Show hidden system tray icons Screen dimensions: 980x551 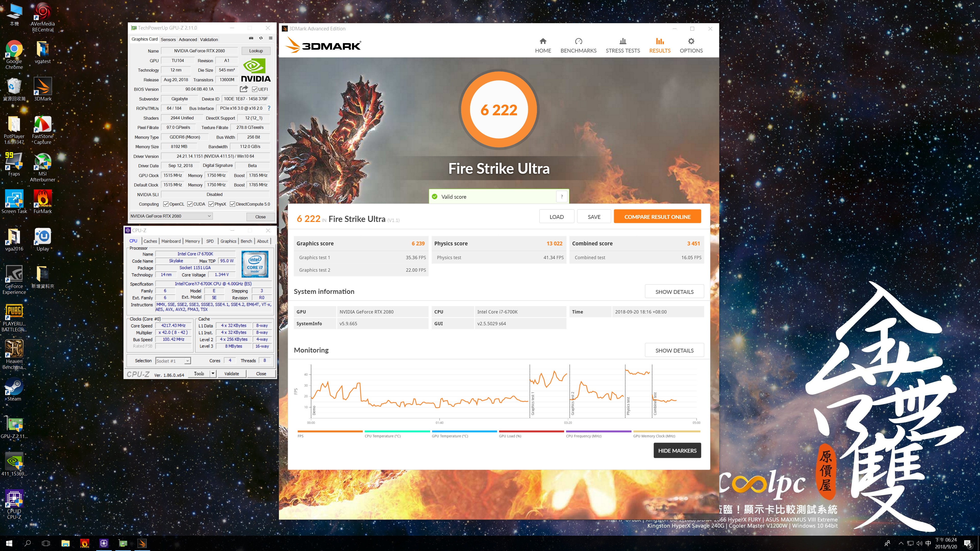(x=901, y=543)
